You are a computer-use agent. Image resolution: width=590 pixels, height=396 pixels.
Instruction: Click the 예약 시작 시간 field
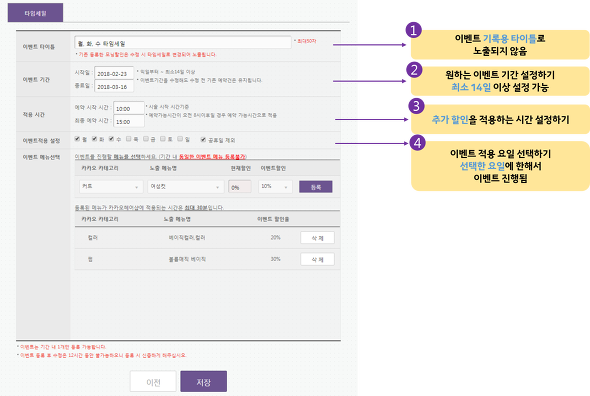coord(129,108)
